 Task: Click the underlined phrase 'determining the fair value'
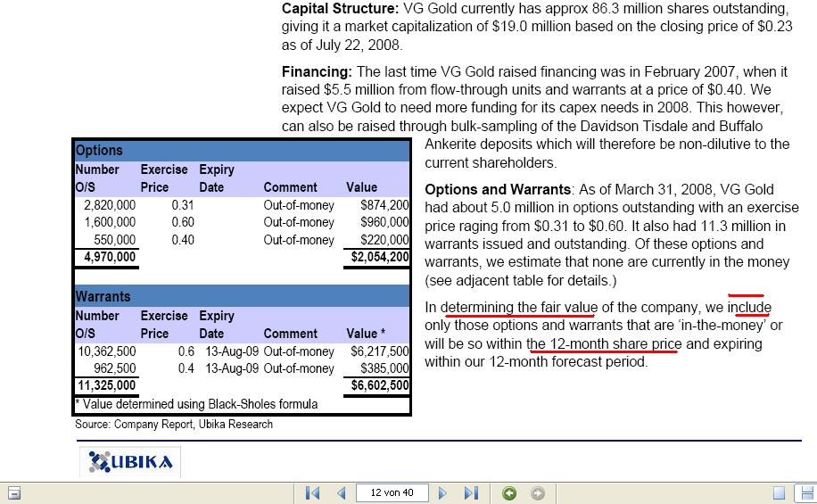(519, 308)
